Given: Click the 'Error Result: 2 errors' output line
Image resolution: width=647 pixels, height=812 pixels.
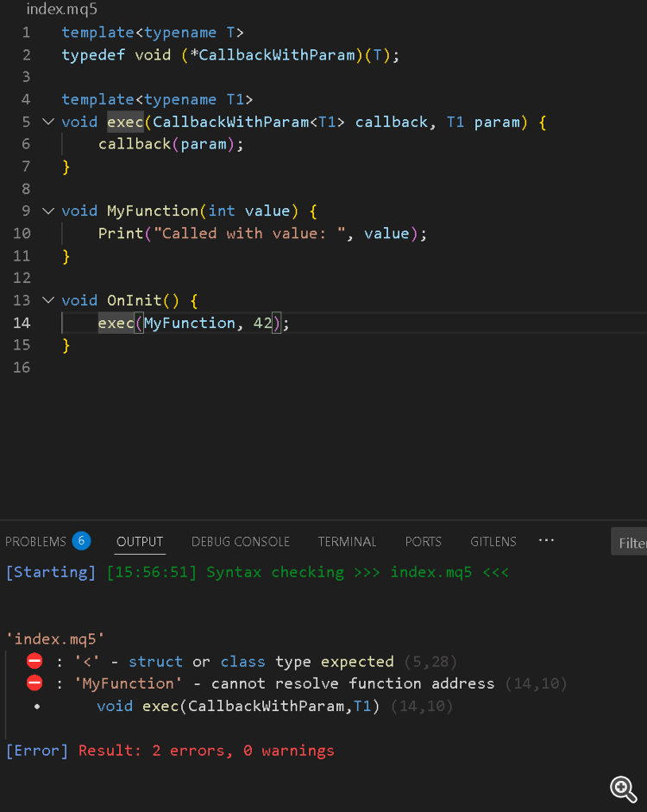Looking at the screenshot, I should 170,751.
